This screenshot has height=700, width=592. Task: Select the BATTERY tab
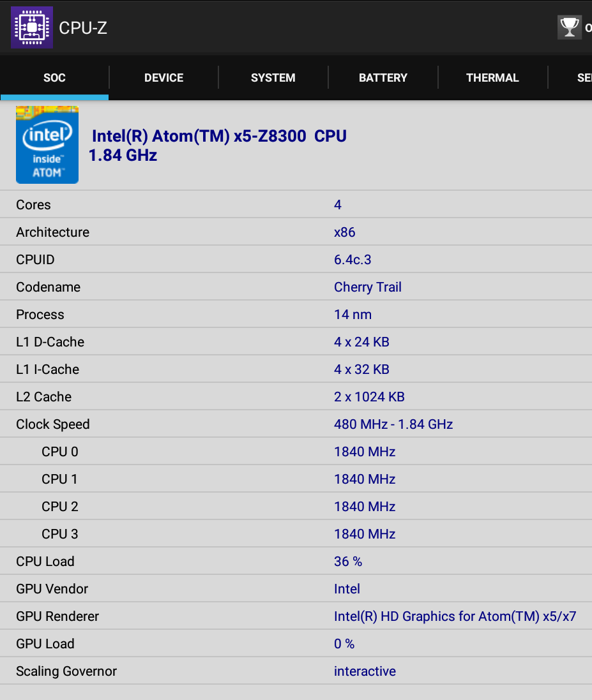click(x=383, y=78)
